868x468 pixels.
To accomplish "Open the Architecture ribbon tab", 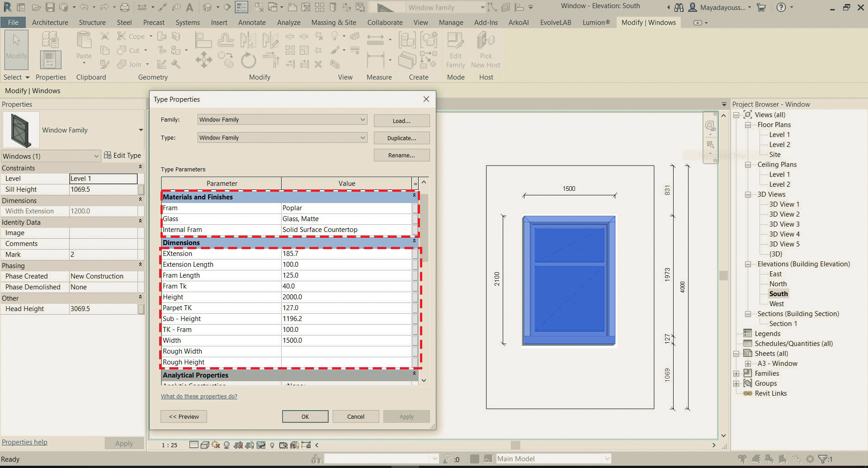I will coord(50,23).
